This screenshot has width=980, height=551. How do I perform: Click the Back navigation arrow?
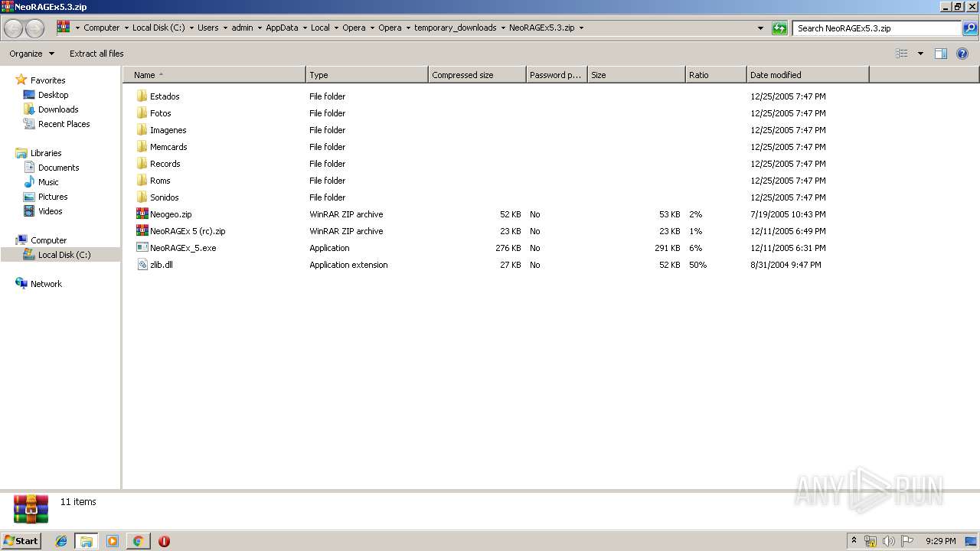click(13, 28)
